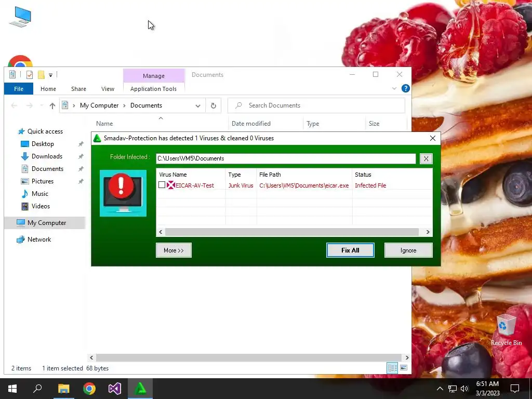
Task: Open the recent locations dropdown arrow
Action: click(42, 105)
